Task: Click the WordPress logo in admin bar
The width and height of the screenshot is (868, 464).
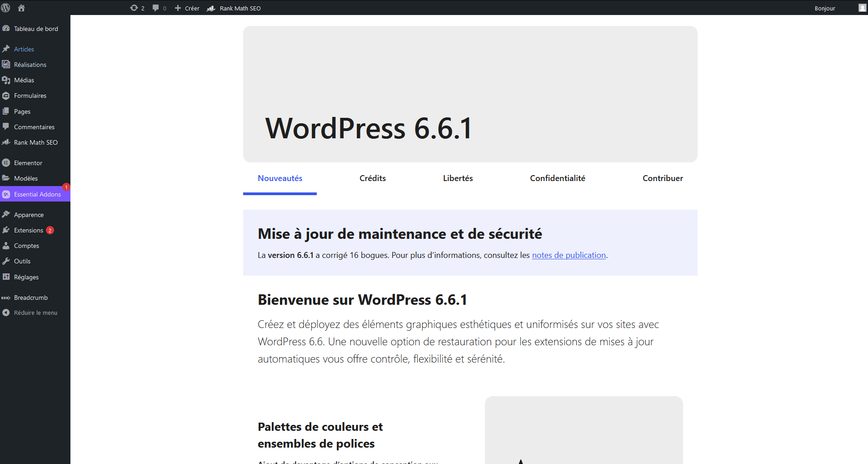Action: [6, 8]
